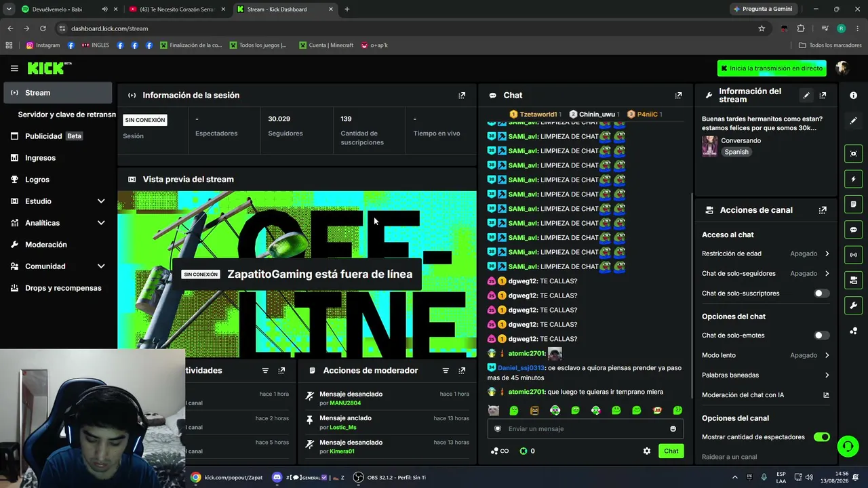
Task: Edit stream info with the pencil in Información del stream
Action: click(x=806, y=96)
